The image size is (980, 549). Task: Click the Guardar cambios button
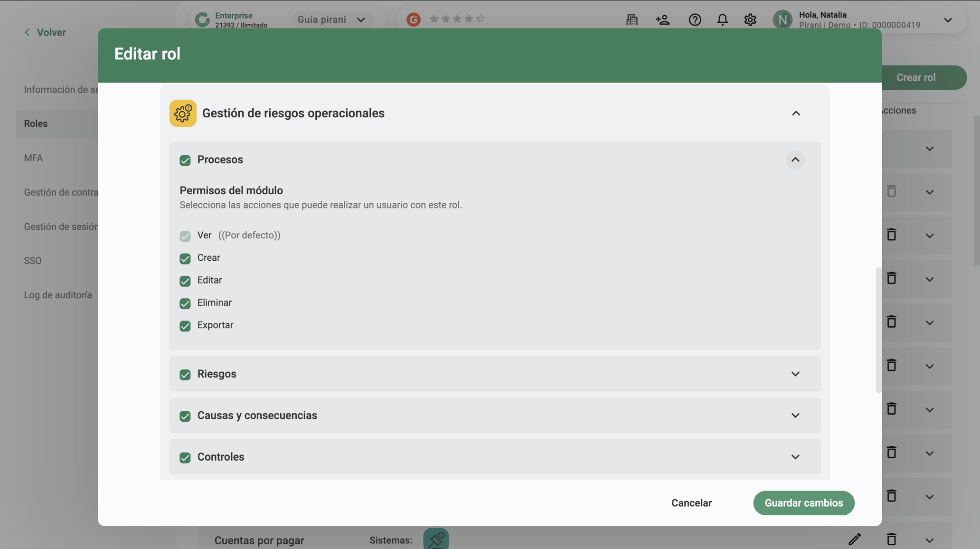(803, 503)
